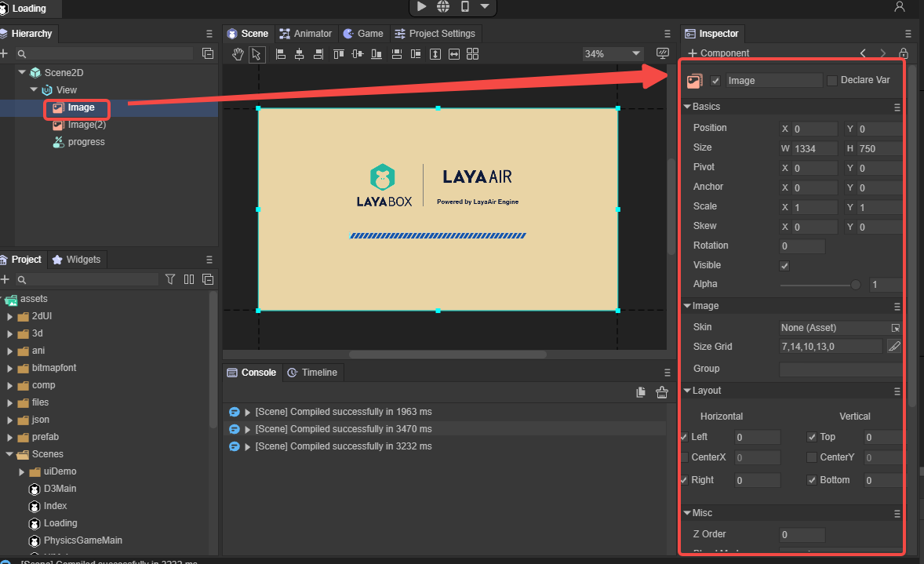
Task: Collapse the Basics section
Action: [687, 107]
